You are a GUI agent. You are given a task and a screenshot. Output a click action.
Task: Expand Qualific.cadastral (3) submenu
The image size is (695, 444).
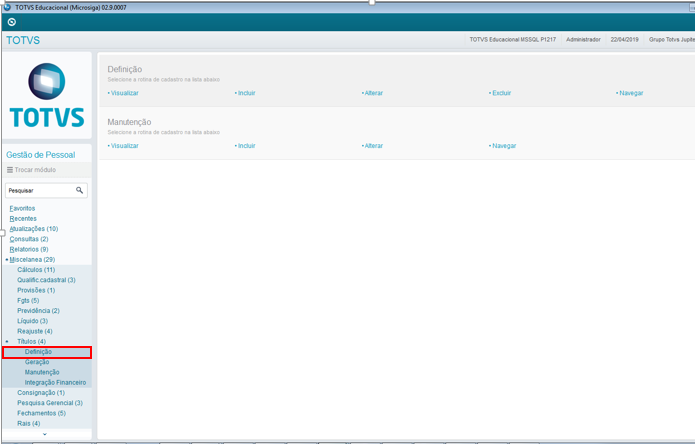click(46, 280)
